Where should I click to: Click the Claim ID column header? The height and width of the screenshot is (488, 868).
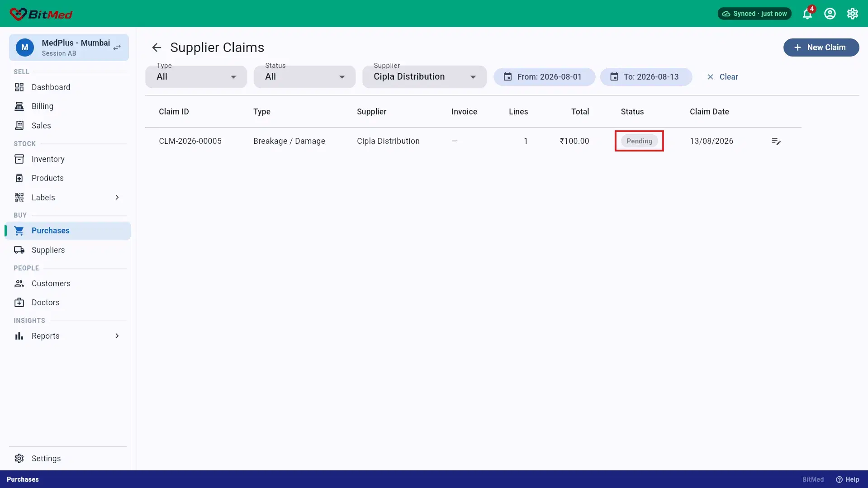174,112
